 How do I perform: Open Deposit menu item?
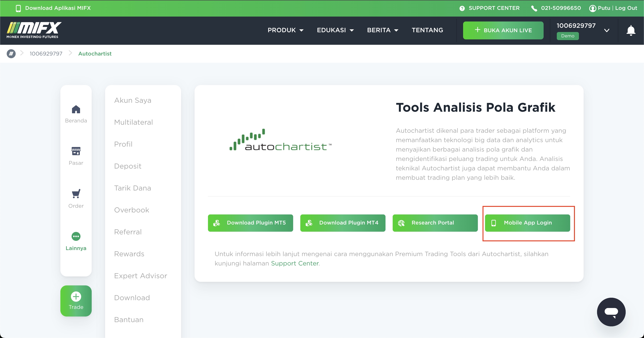pos(128,166)
